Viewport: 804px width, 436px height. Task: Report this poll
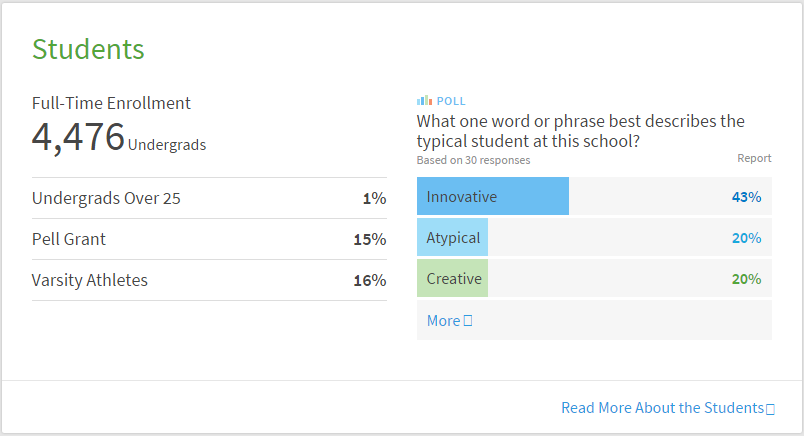coord(754,158)
